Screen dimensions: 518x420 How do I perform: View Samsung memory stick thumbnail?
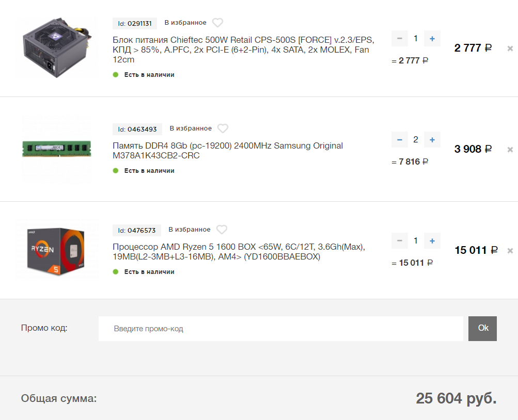click(57, 149)
